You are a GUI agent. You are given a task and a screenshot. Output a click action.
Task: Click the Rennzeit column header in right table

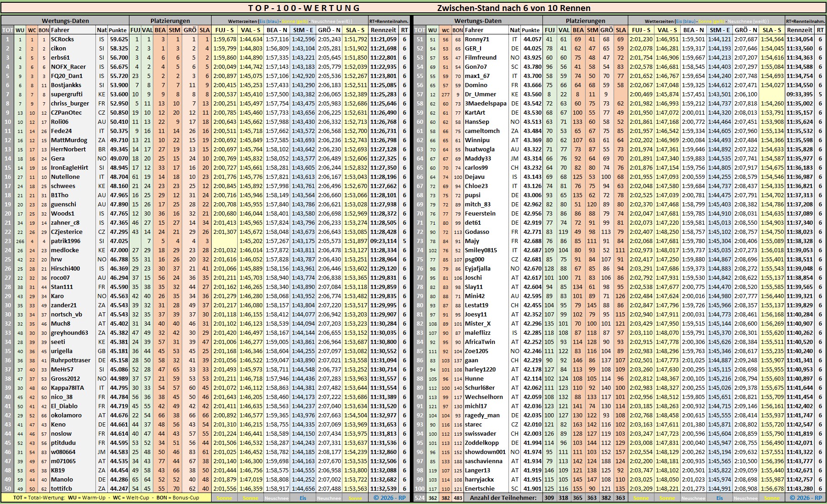[799, 30]
